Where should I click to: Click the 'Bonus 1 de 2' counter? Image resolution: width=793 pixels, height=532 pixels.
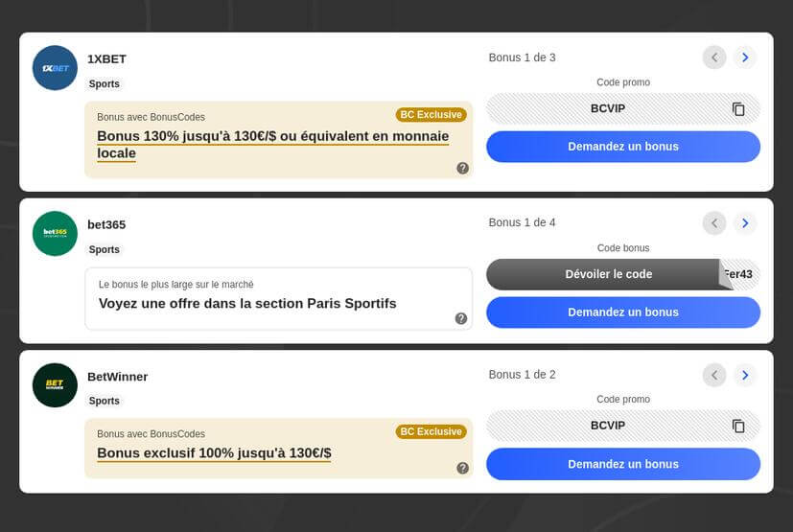(522, 375)
